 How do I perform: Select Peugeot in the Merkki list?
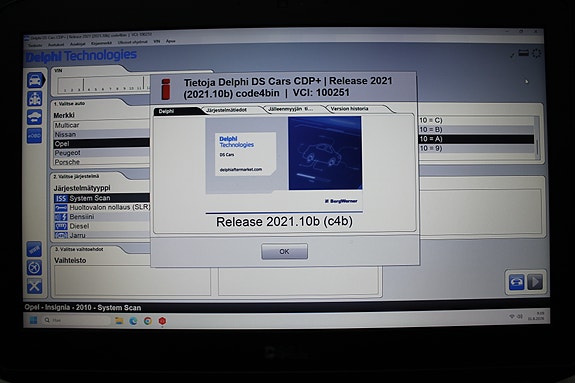(x=101, y=153)
